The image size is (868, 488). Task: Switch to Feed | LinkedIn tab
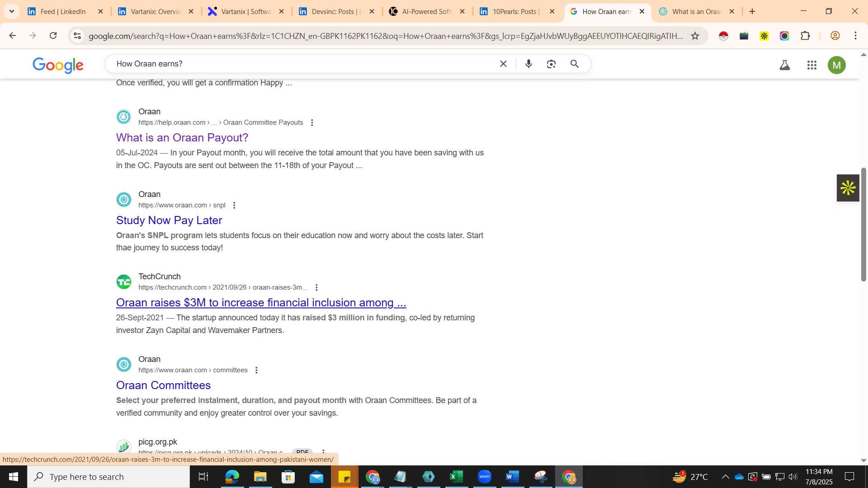(63, 12)
